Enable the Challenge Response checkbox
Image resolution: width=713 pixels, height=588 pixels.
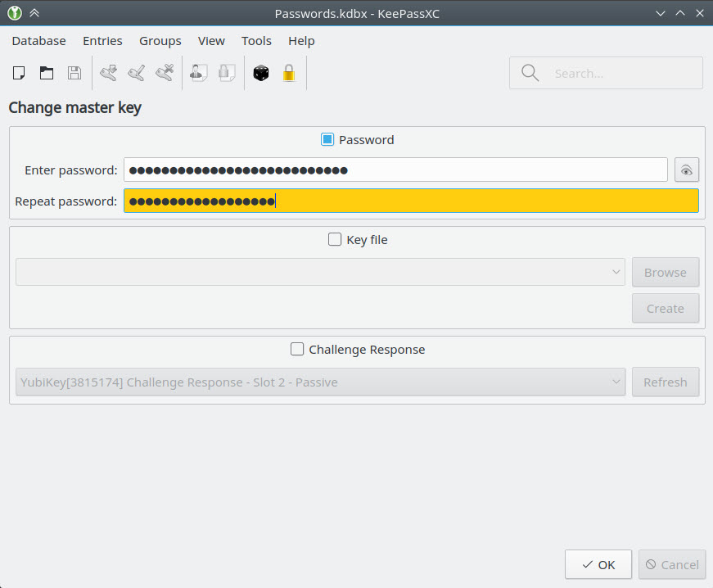coord(297,349)
